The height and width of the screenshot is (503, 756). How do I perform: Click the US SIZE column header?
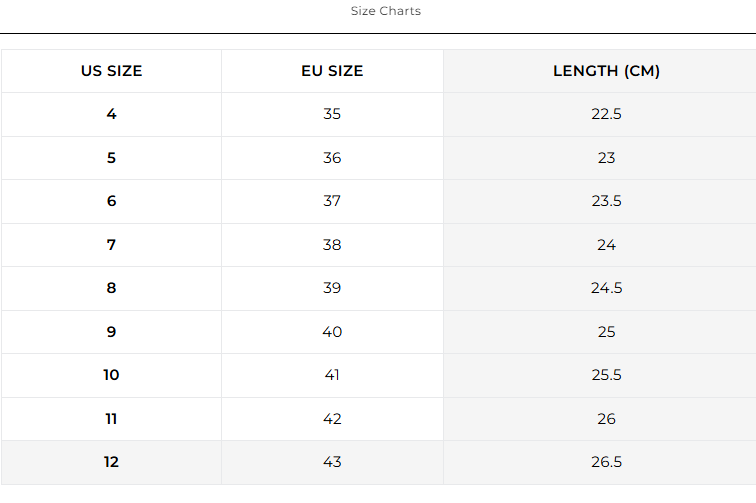point(111,71)
